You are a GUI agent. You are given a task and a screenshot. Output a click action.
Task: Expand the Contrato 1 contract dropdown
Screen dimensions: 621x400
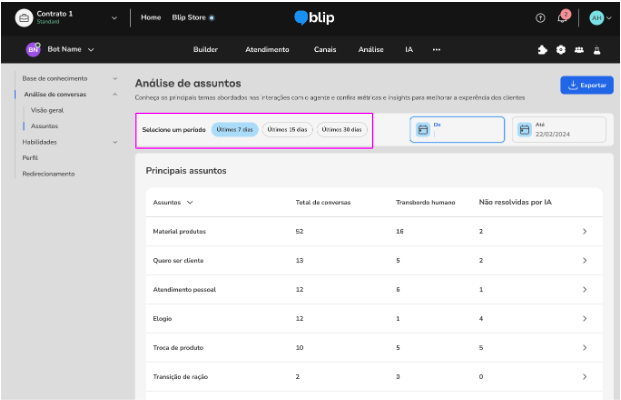(114, 18)
